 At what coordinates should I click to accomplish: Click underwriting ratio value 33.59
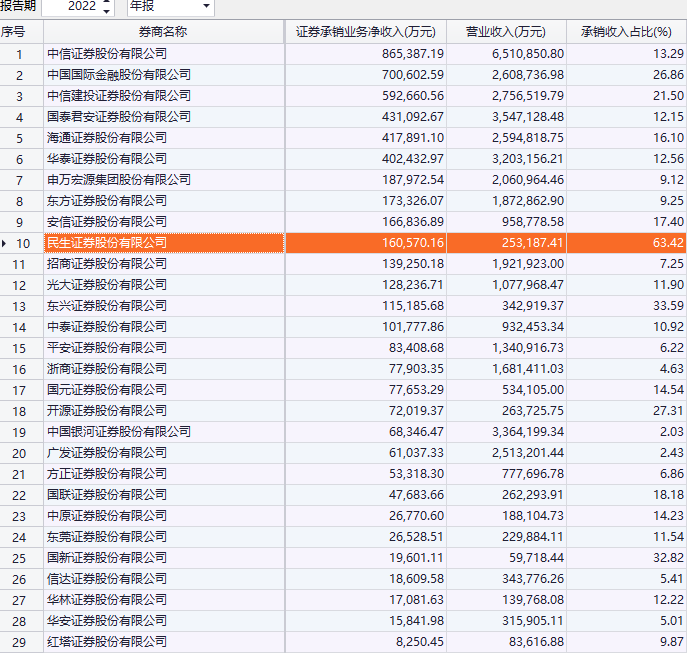click(668, 306)
